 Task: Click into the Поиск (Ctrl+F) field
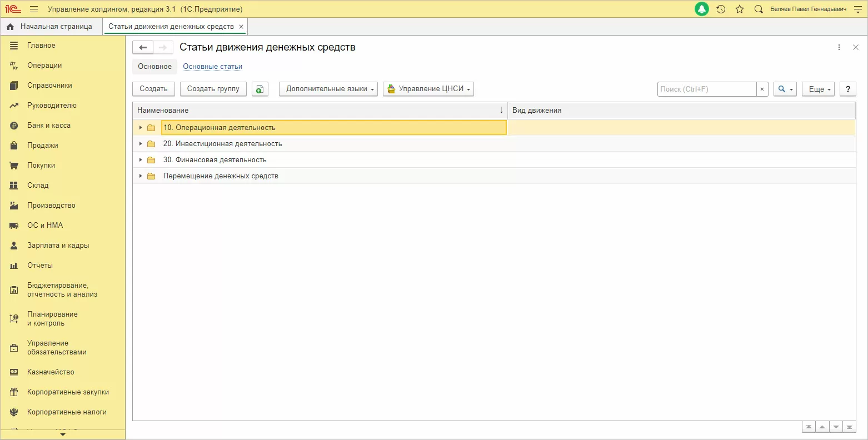[707, 89]
